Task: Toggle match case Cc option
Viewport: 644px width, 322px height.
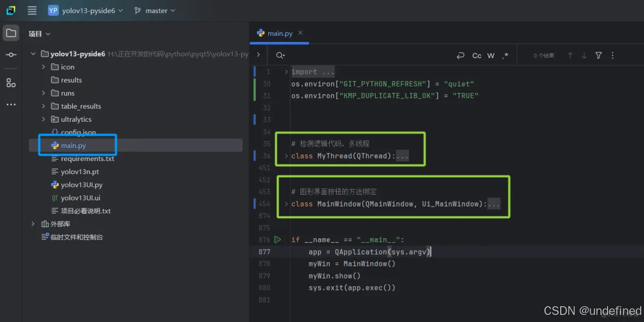Action: (477, 55)
